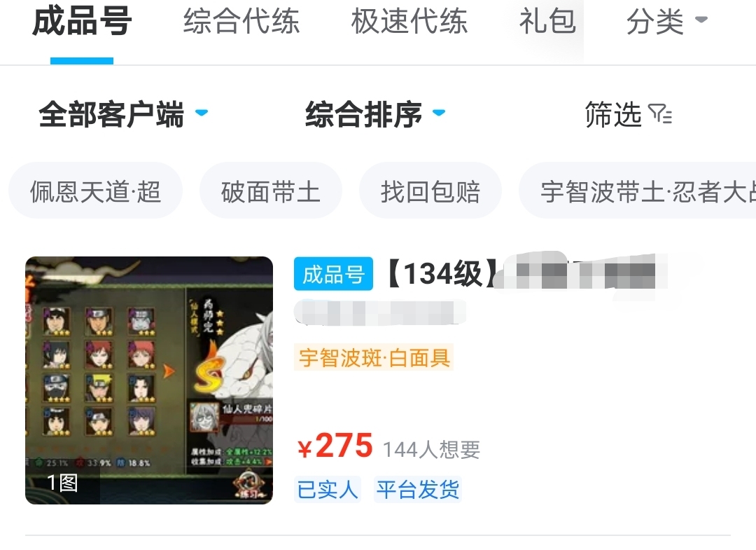This screenshot has height=550, width=756.
Task: Open the 全部客户端 client dropdown
Action: pyautogui.click(x=123, y=114)
